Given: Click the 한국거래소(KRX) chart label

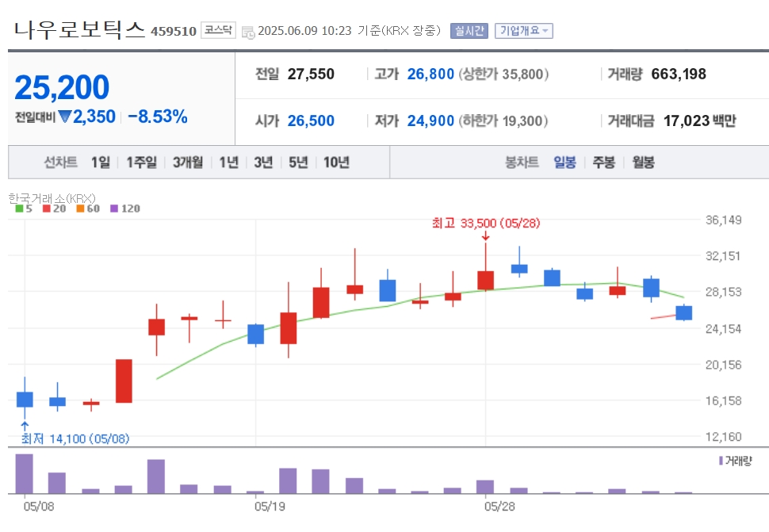Looking at the screenshot, I should coord(52,198).
